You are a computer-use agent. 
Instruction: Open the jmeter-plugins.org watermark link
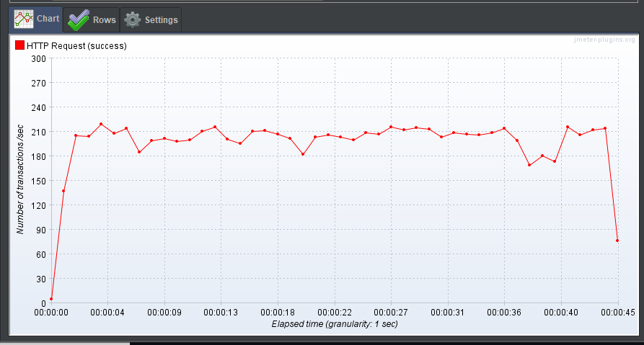[604, 40]
